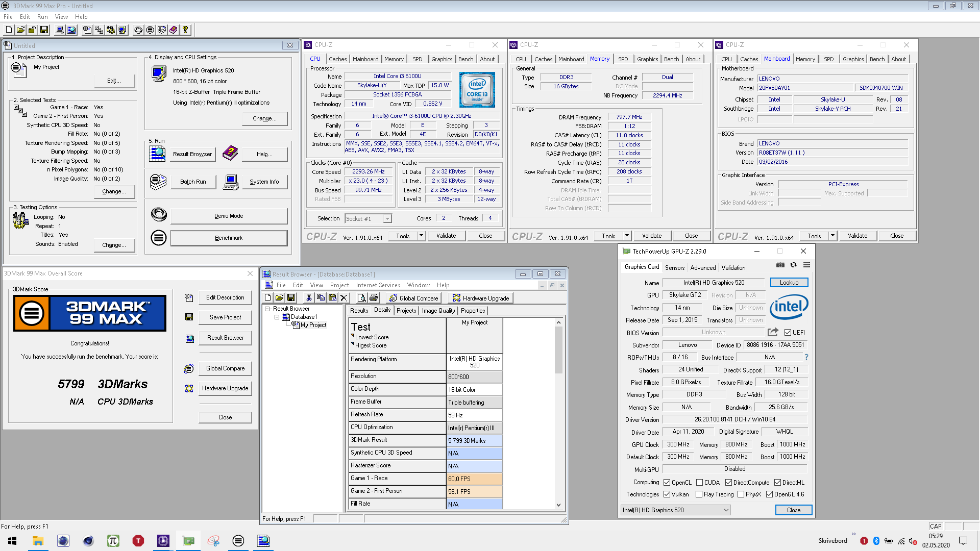Switch to SPD tab in CPU-Z Memory window

click(623, 59)
